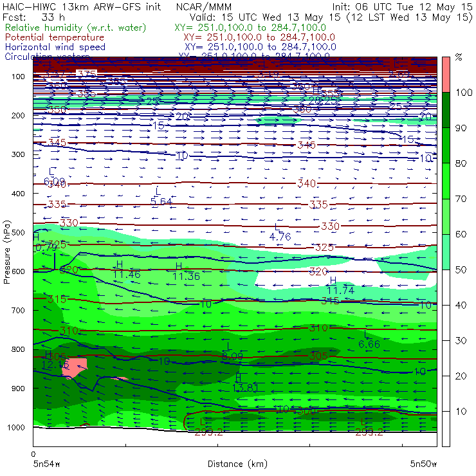
Task: Click the '11.36' wind maximum label
Action: point(186,276)
